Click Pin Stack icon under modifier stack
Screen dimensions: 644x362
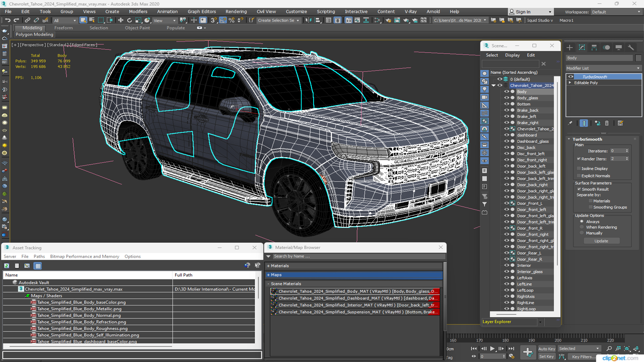tap(570, 123)
